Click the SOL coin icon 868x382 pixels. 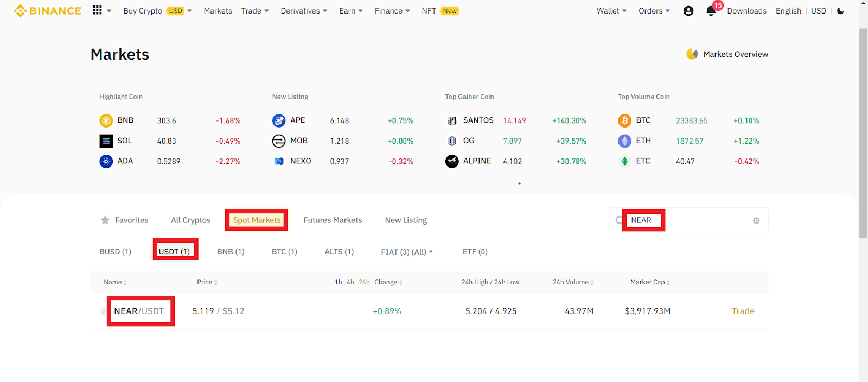pyautogui.click(x=106, y=141)
